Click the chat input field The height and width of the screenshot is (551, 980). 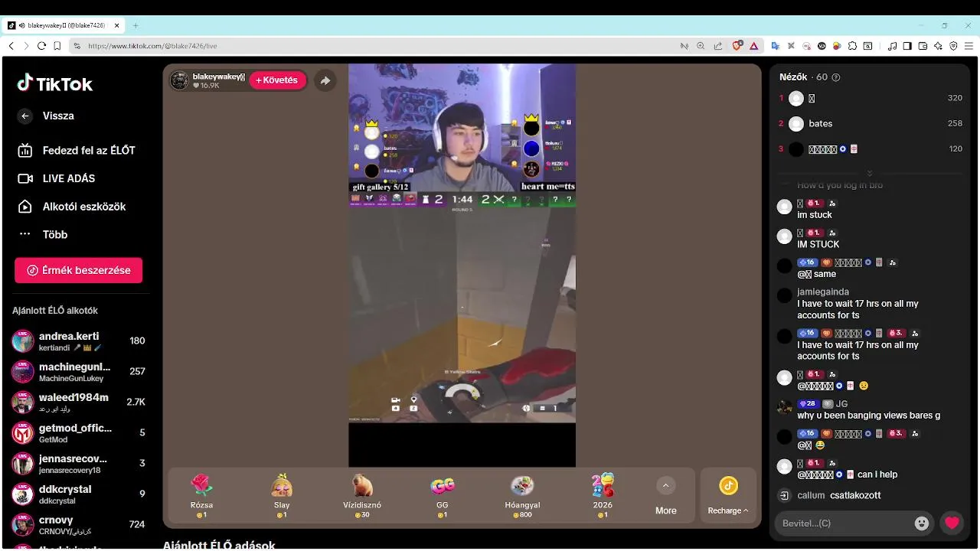[x=844, y=523]
